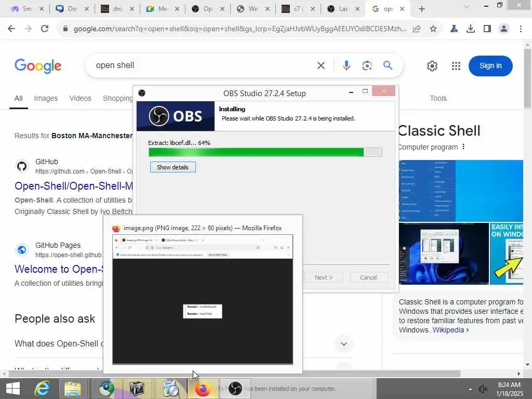Open the Chrome profile avatar

click(x=504, y=29)
